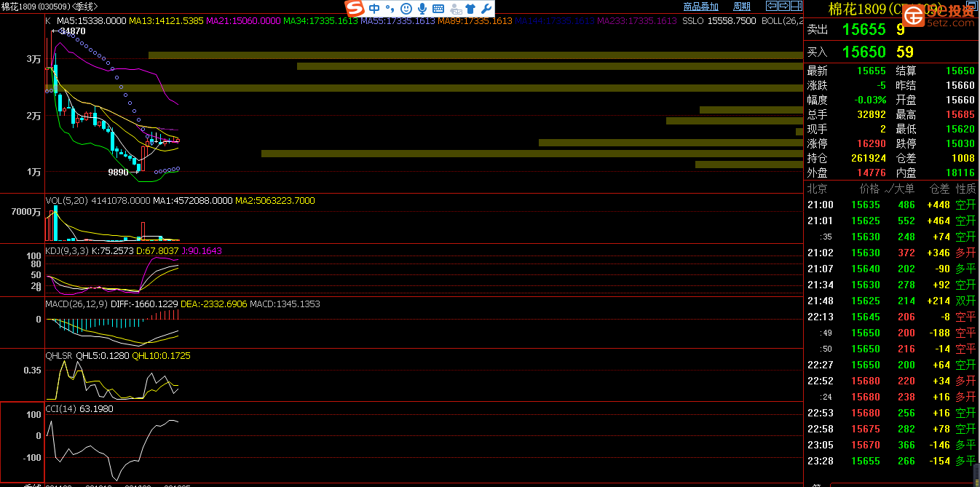
Task: Select the 21:48 双开 tick row
Action: [892, 301]
